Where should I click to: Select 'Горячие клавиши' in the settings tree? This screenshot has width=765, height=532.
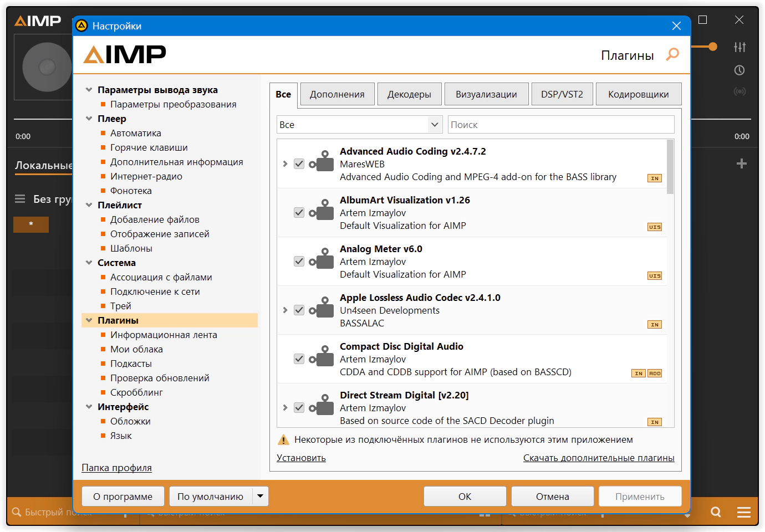click(149, 147)
